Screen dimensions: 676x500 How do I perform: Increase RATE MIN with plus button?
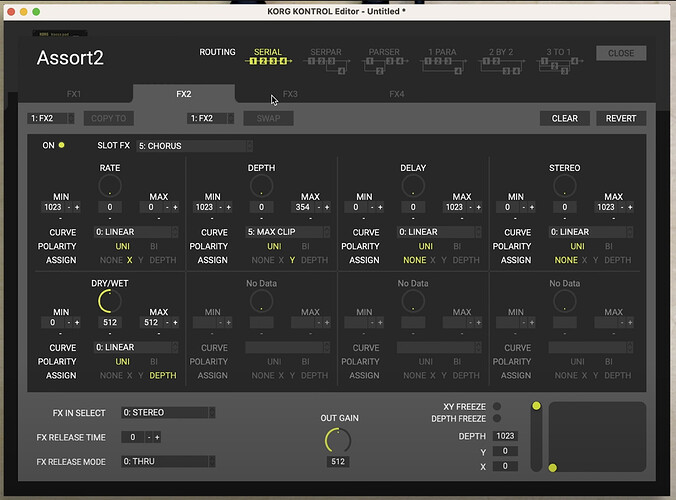tap(77, 207)
